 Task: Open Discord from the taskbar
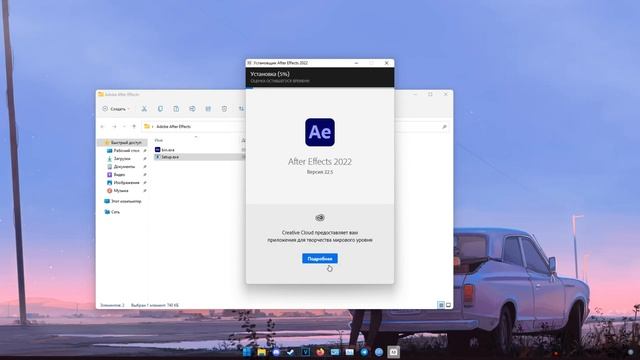tap(276, 352)
